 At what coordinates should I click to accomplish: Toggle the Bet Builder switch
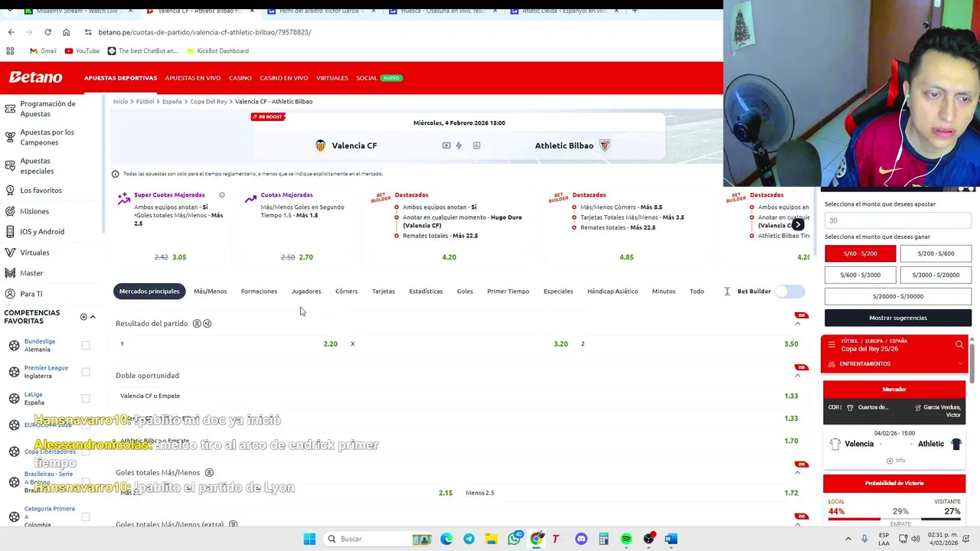[789, 292]
